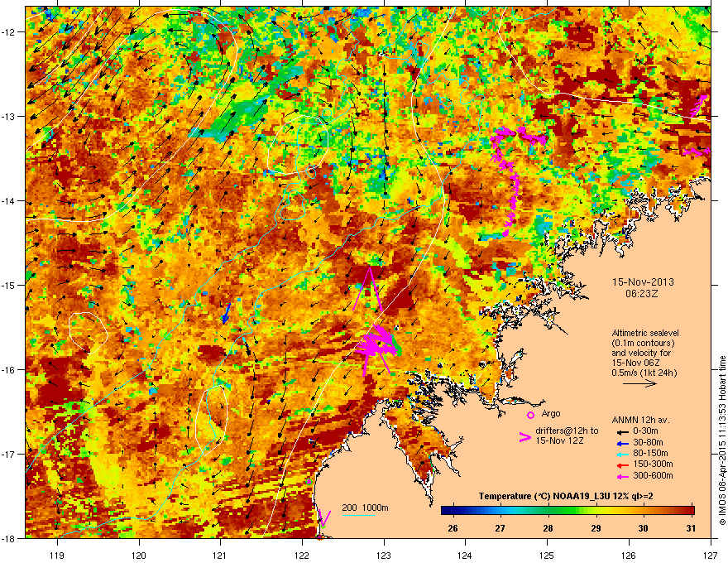The width and height of the screenshot is (728, 563).
Task: Click the longitude axis label 122
Action: tap(302, 555)
